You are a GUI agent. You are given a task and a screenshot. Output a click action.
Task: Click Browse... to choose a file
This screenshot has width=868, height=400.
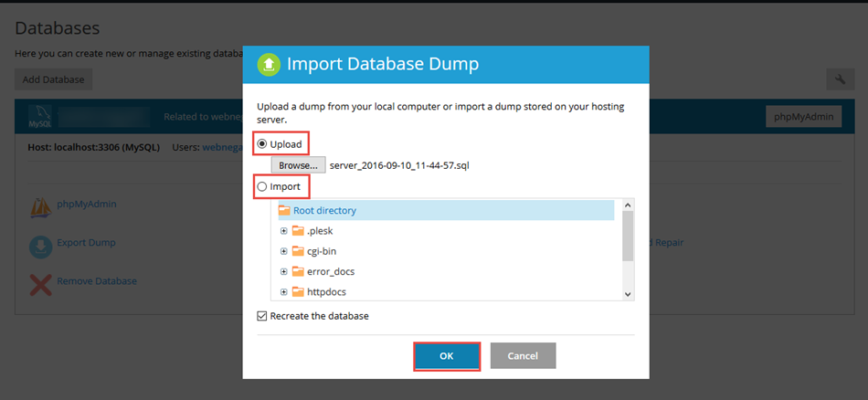click(298, 165)
